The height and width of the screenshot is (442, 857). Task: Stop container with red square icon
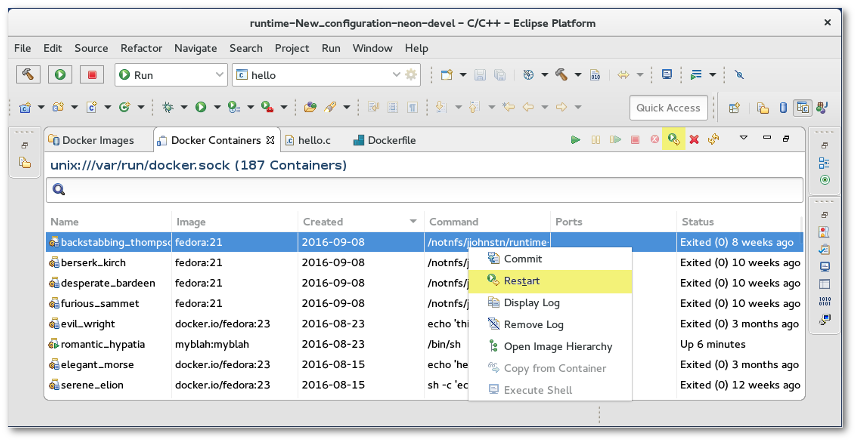(635, 140)
